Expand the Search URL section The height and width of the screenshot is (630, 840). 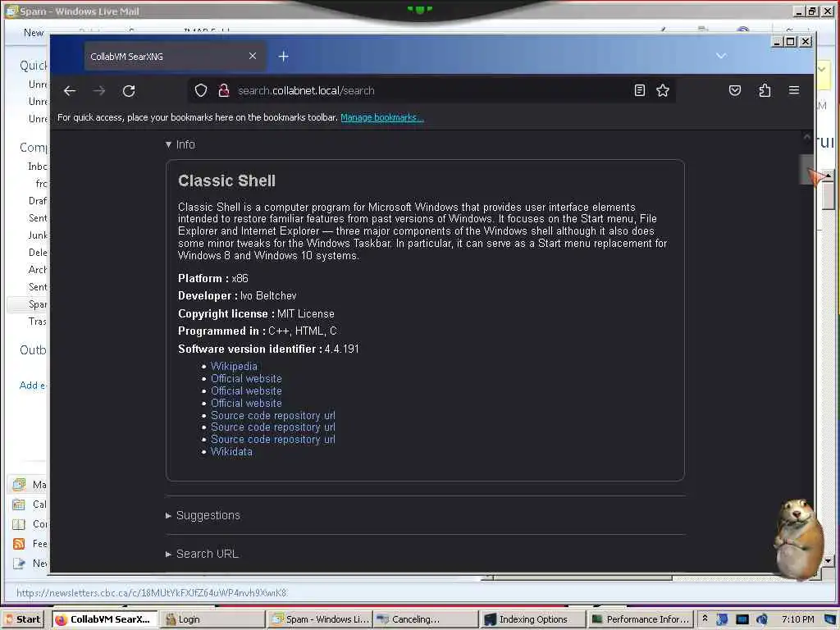tap(202, 554)
